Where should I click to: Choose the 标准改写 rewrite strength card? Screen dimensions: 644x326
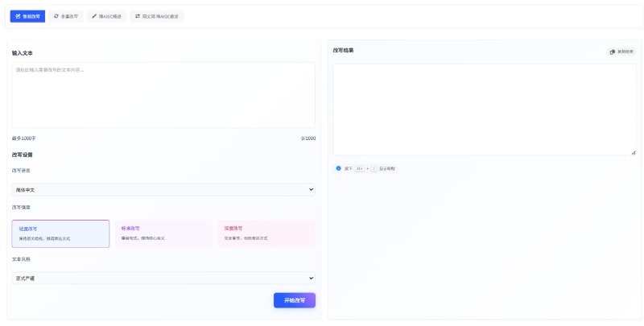[x=163, y=233]
